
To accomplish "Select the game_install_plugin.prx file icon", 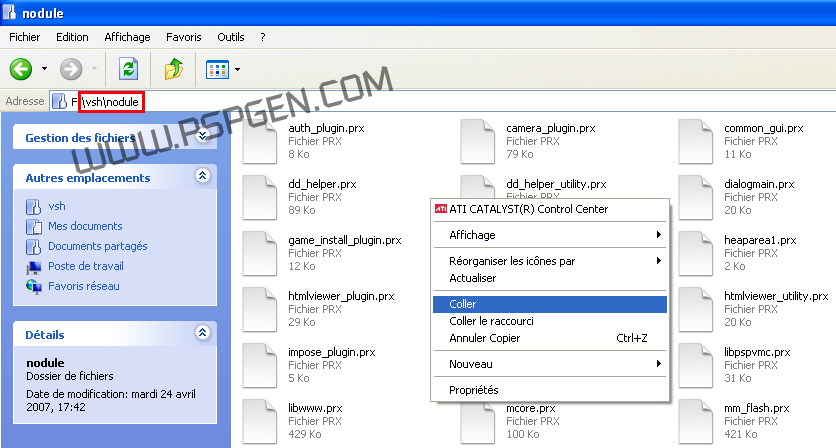I will pyautogui.click(x=260, y=253).
